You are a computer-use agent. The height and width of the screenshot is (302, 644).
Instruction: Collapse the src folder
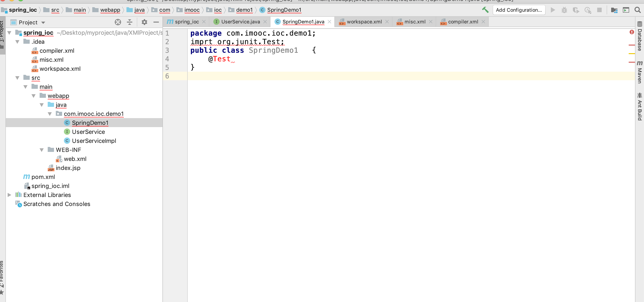[17, 78]
